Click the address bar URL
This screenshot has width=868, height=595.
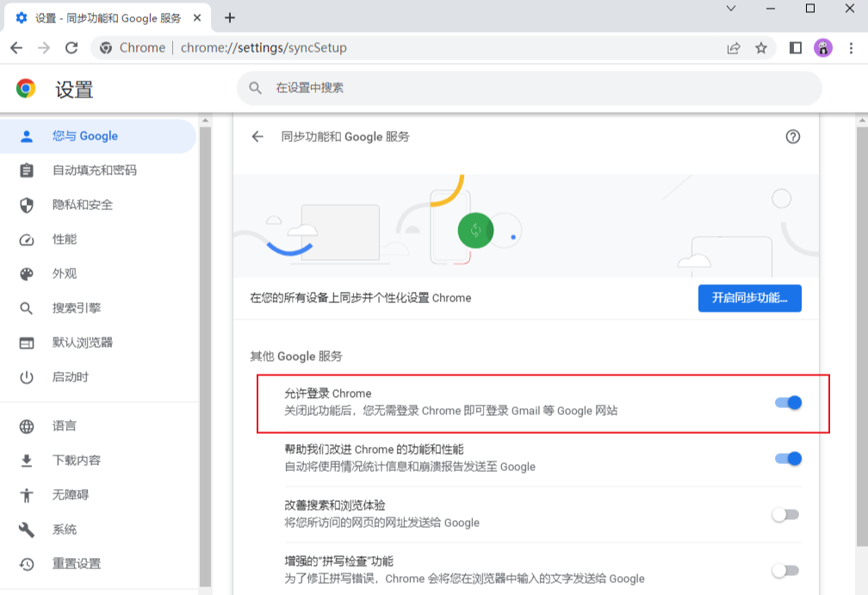[263, 48]
